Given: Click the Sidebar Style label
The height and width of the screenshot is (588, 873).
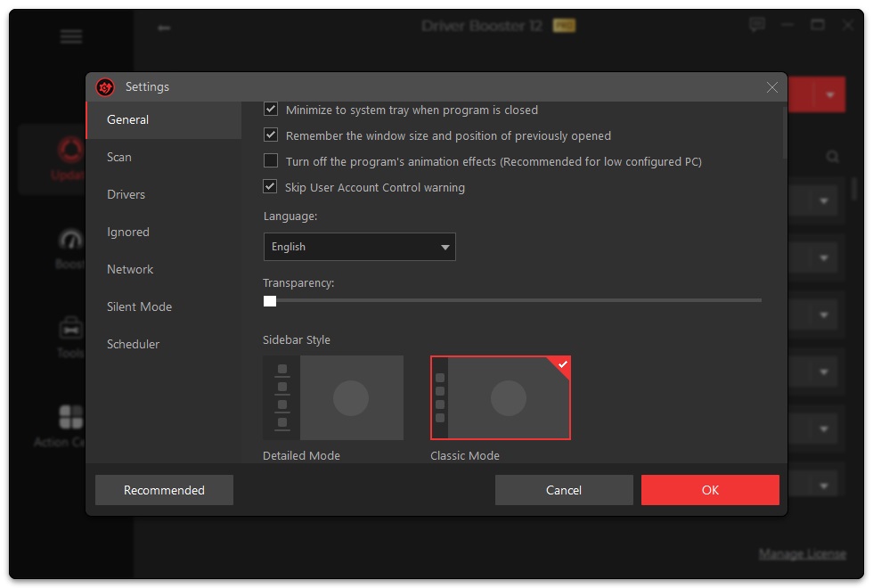Looking at the screenshot, I should 296,339.
